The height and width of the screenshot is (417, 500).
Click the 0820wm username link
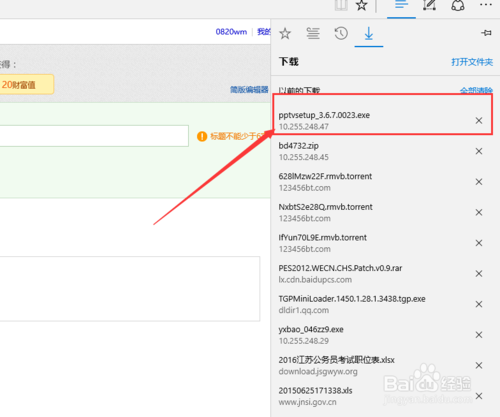(x=231, y=32)
